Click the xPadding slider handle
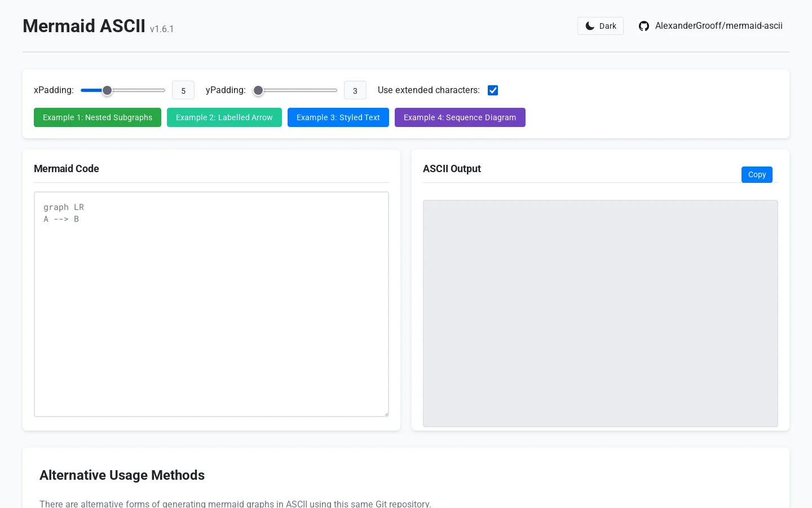The image size is (812, 508). [107, 90]
